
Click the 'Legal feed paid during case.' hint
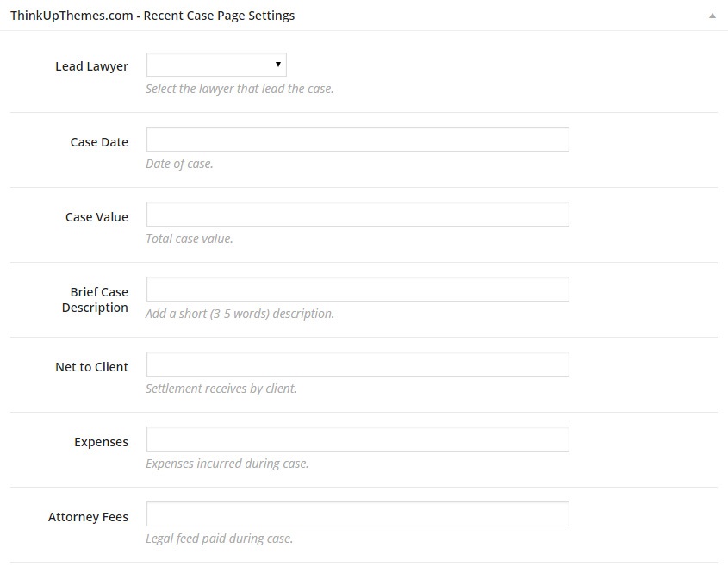[220, 539]
